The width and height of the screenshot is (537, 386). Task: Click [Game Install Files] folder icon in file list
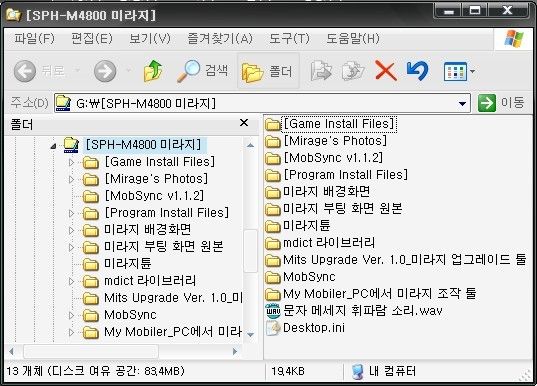[273, 124]
